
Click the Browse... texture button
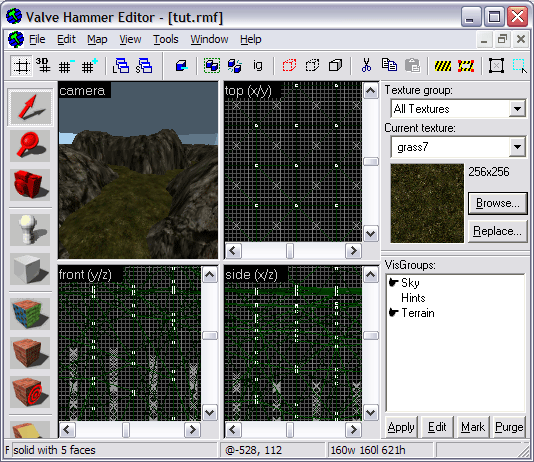(498, 203)
